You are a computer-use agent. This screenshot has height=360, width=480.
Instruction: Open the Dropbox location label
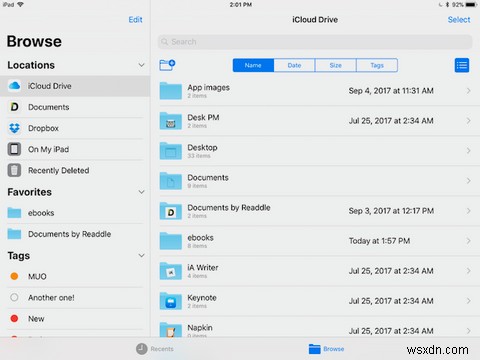click(43, 128)
